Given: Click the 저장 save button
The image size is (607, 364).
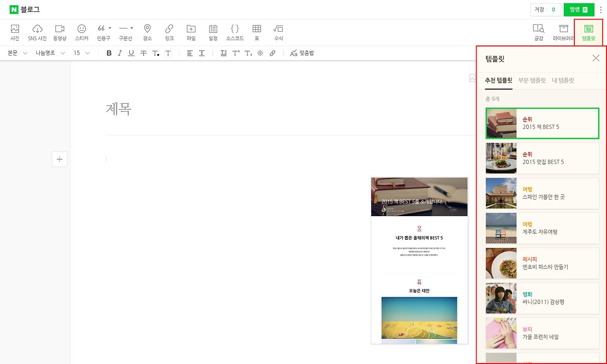Looking at the screenshot, I should (545, 9).
